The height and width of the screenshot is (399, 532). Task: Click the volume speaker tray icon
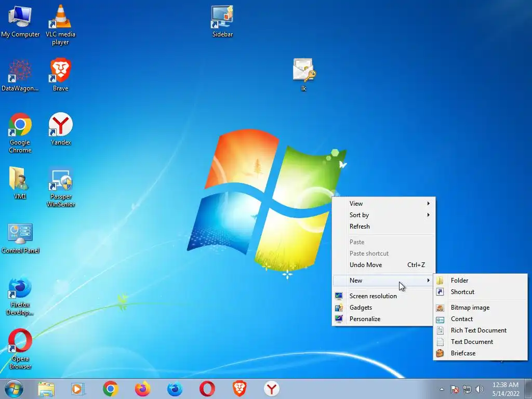click(480, 389)
